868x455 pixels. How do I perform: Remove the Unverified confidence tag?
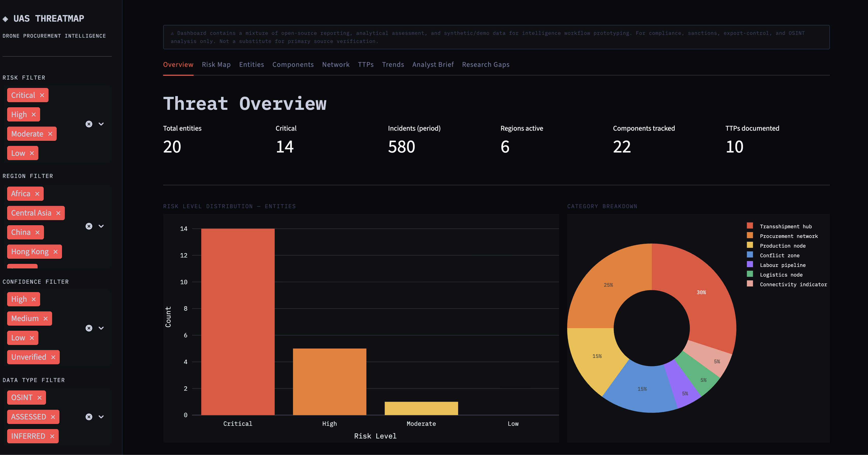point(53,357)
